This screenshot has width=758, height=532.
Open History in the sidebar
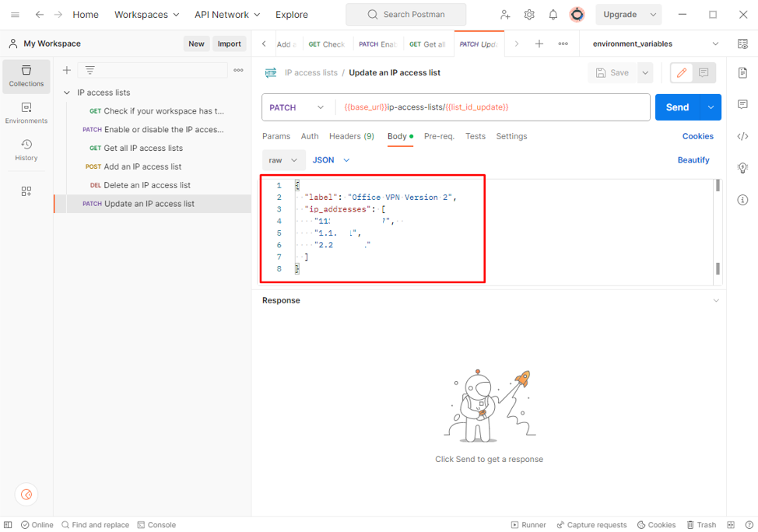click(x=26, y=150)
